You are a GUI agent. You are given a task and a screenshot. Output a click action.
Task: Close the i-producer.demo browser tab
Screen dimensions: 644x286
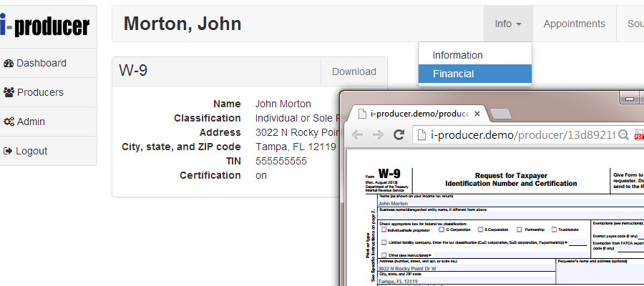click(477, 113)
